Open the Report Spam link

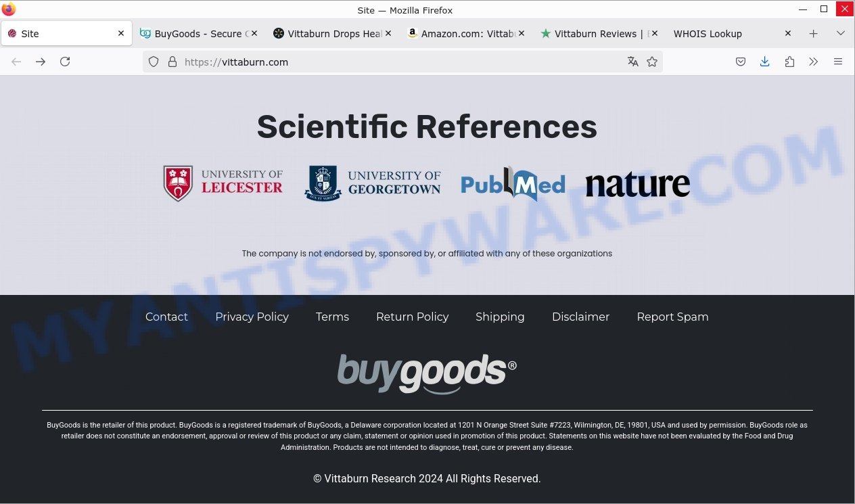coord(672,317)
